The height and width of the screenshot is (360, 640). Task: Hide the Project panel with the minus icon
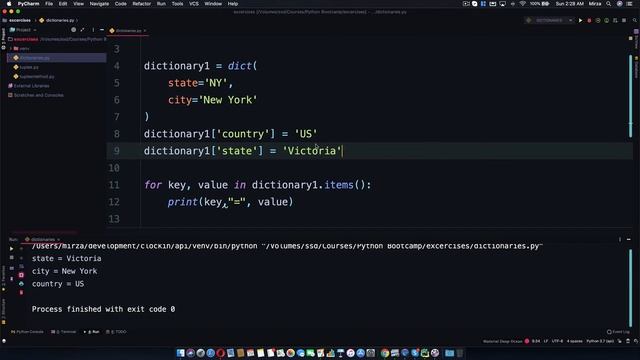point(102,30)
